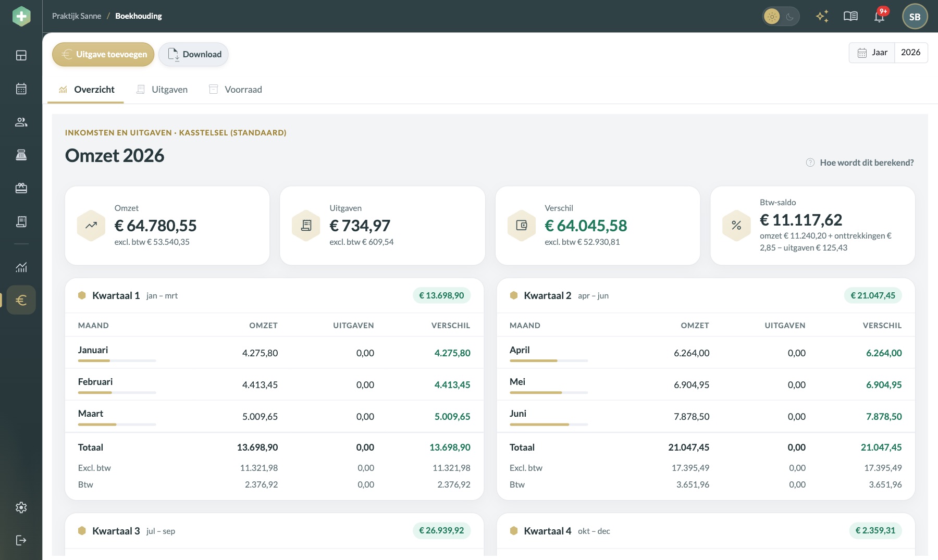This screenshot has height=560, width=938.
Task: Open settings gear in sidebar
Action: pos(21,507)
